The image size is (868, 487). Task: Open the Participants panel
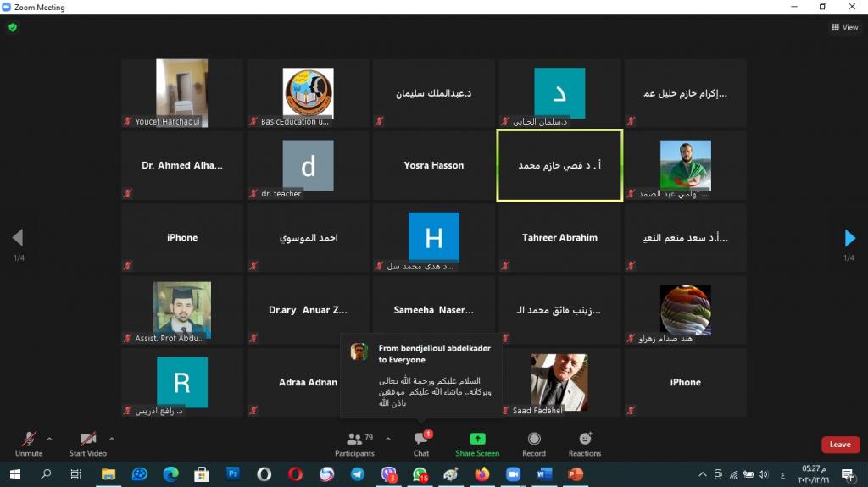point(354,443)
